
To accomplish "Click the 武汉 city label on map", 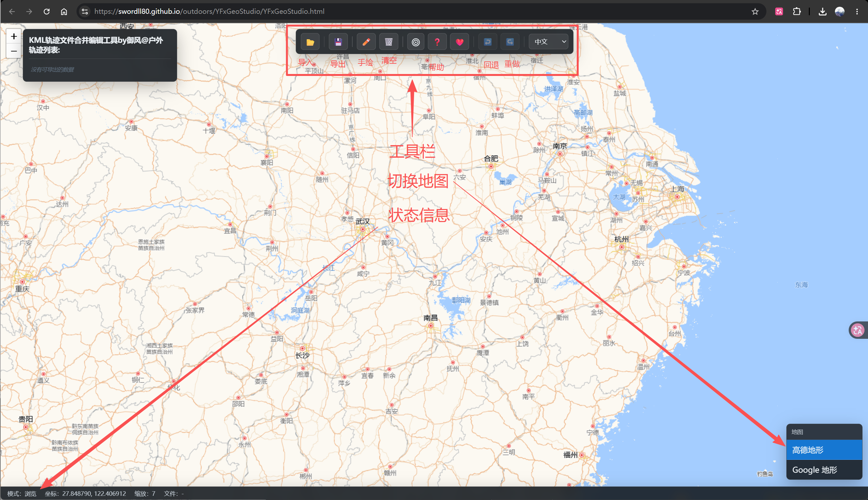I will tap(363, 221).
